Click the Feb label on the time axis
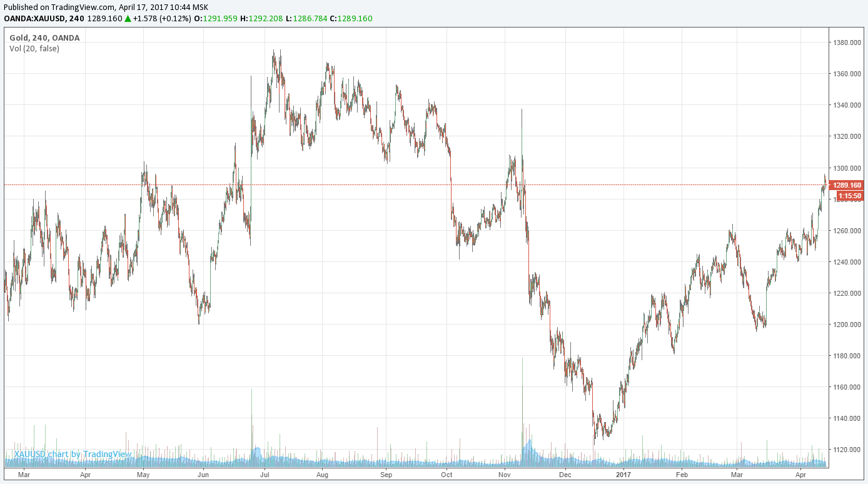This screenshot has height=484, width=868. (x=682, y=475)
